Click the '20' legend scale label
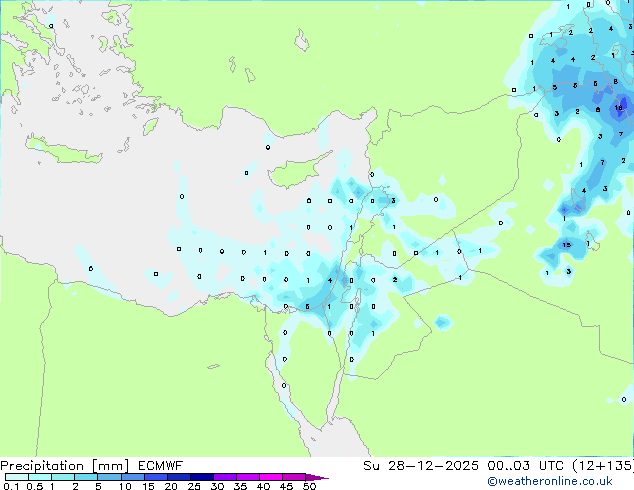This screenshot has width=634, height=490. (171, 486)
